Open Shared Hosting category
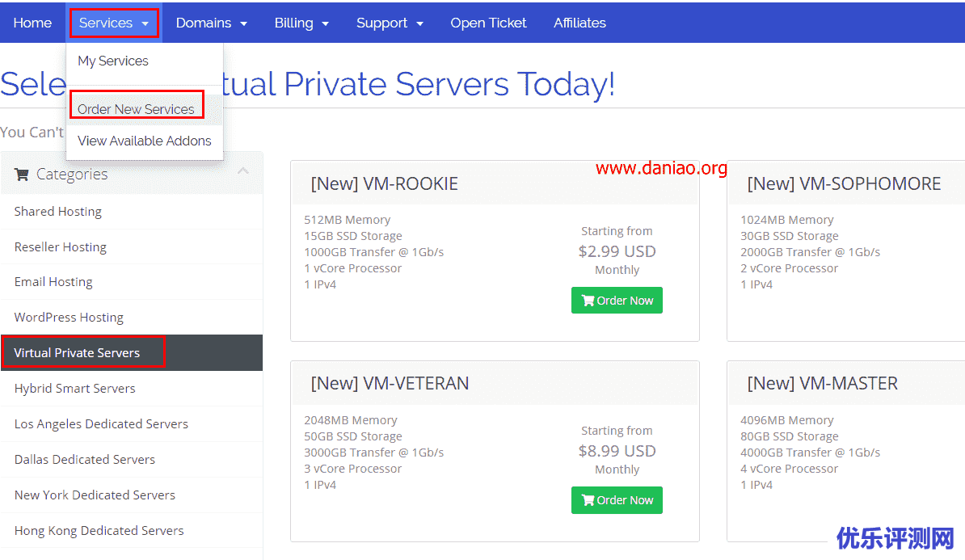The width and height of the screenshot is (965, 560). pos(58,212)
